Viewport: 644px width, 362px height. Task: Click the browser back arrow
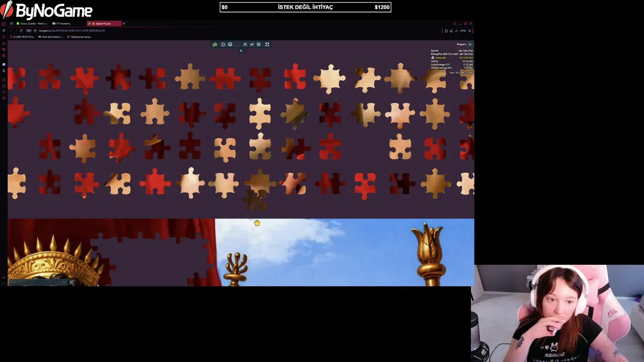click(11, 31)
